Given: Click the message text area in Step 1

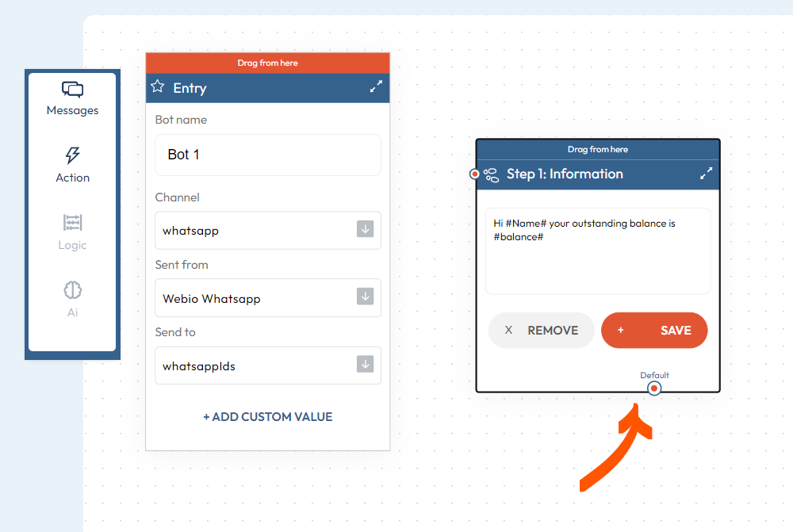Looking at the screenshot, I should coord(597,251).
